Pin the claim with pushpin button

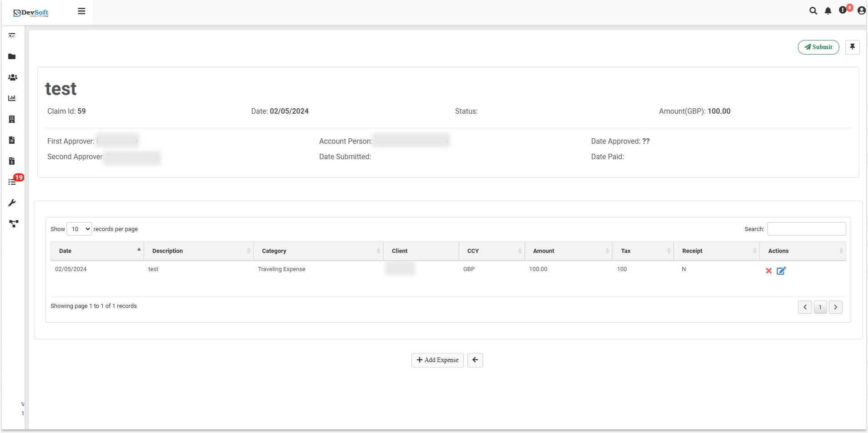[852, 47]
